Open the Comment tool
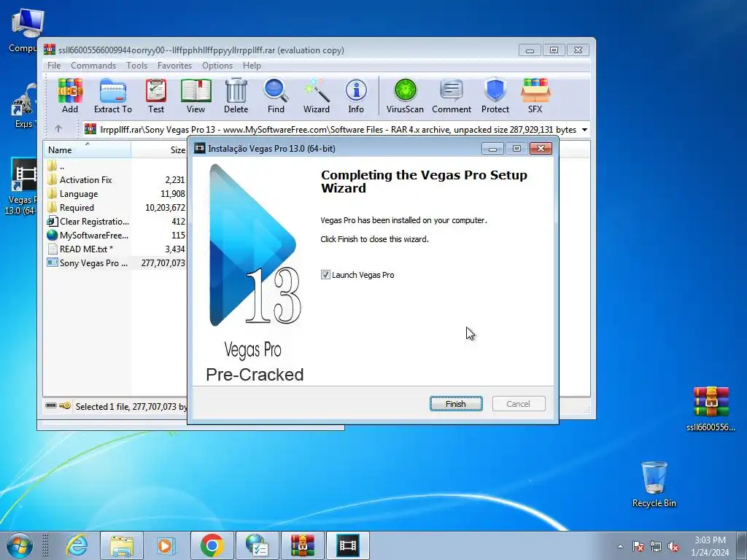The image size is (747, 560). tap(452, 96)
